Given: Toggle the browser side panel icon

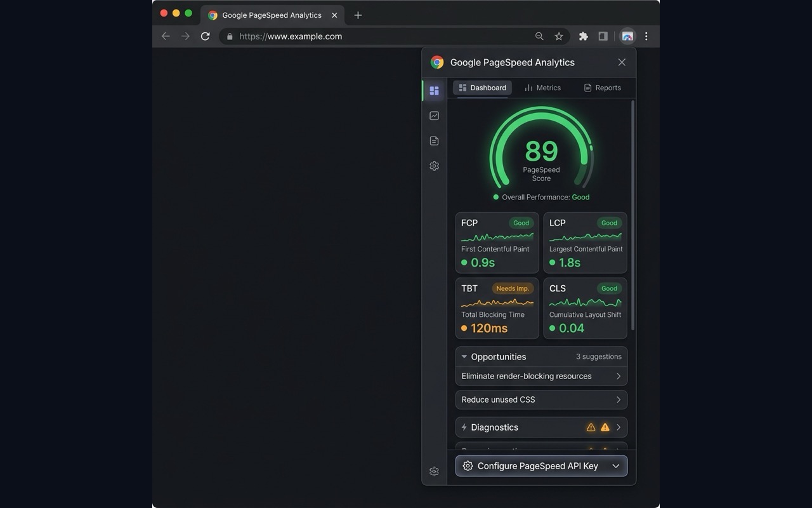Looking at the screenshot, I should point(603,36).
